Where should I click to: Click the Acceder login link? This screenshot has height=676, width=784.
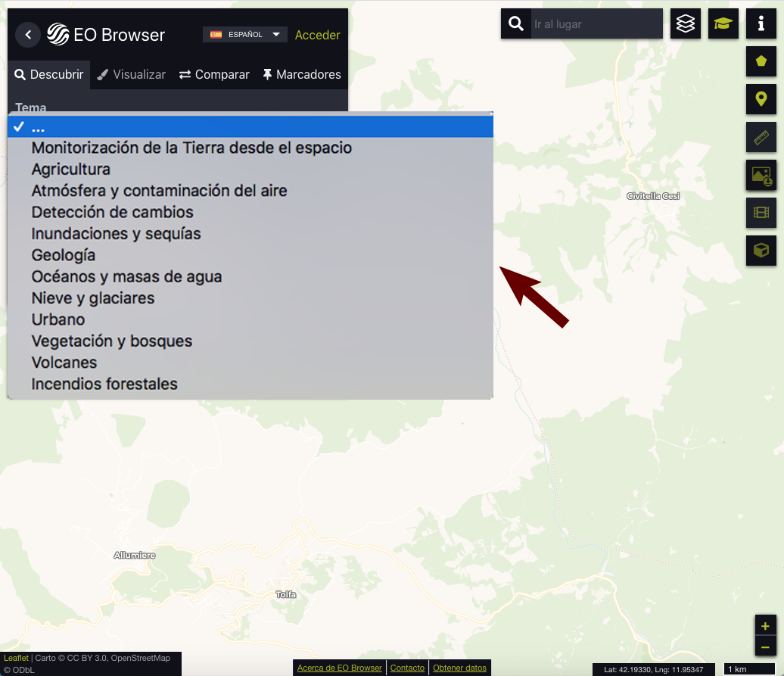pyautogui.click(x=317, y=35)
